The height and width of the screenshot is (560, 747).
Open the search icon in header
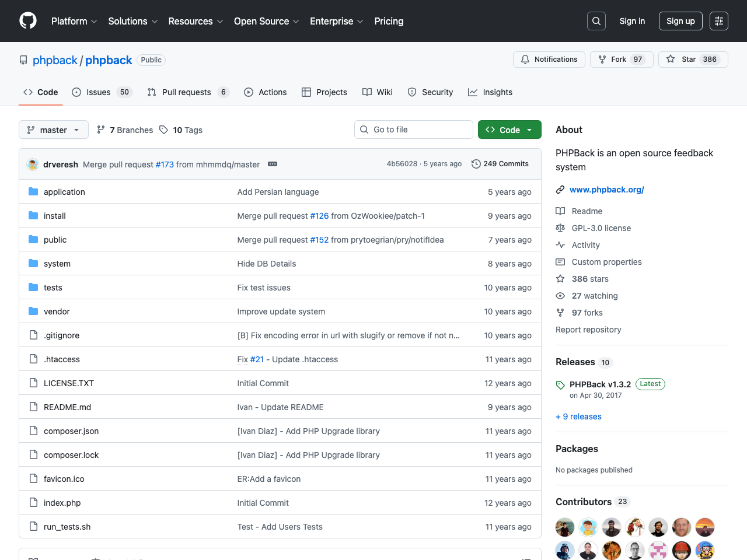[596, 21]
